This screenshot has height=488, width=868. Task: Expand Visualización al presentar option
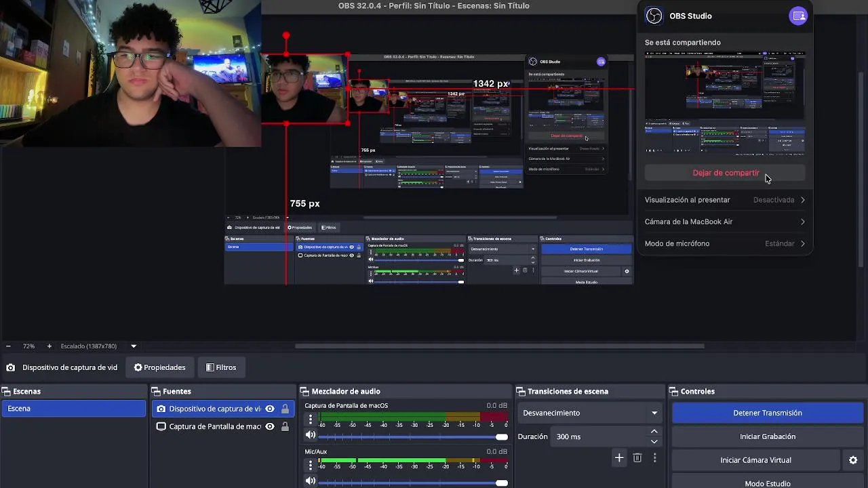coord(725,200)
